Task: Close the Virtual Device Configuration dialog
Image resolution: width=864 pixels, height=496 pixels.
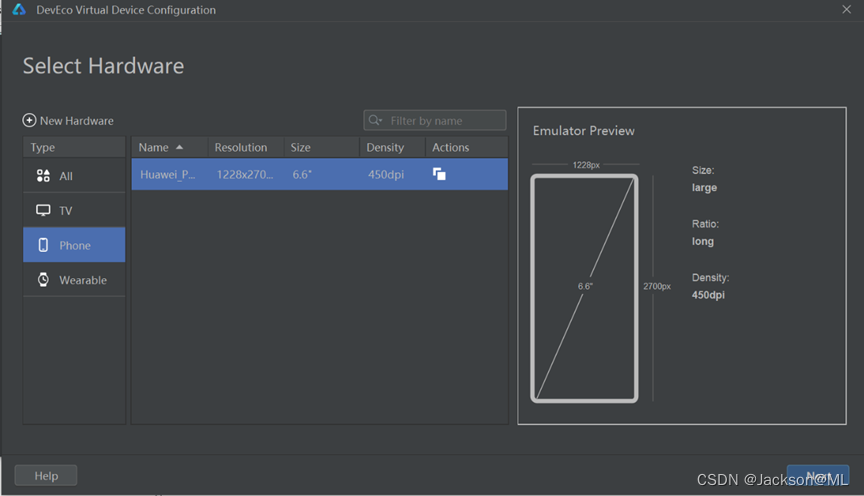Action: tap(846, 9)
